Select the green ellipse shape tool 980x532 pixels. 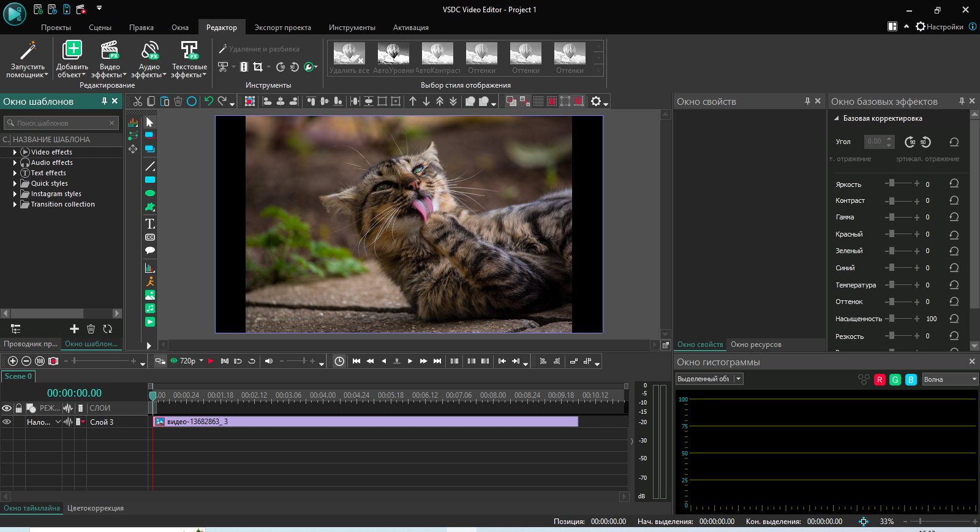pos(150,194)
